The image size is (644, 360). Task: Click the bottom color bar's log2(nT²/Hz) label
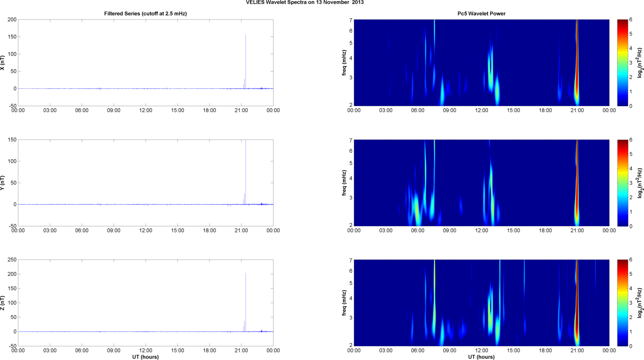coord(640,303)
